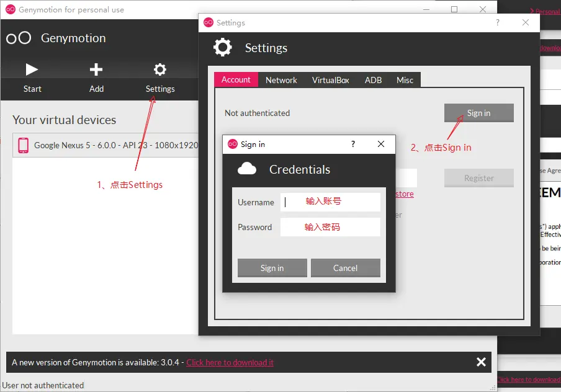Click the Start play icon in Genymotion toolbar
561x392 pixels.
click(x=32, y=69)
